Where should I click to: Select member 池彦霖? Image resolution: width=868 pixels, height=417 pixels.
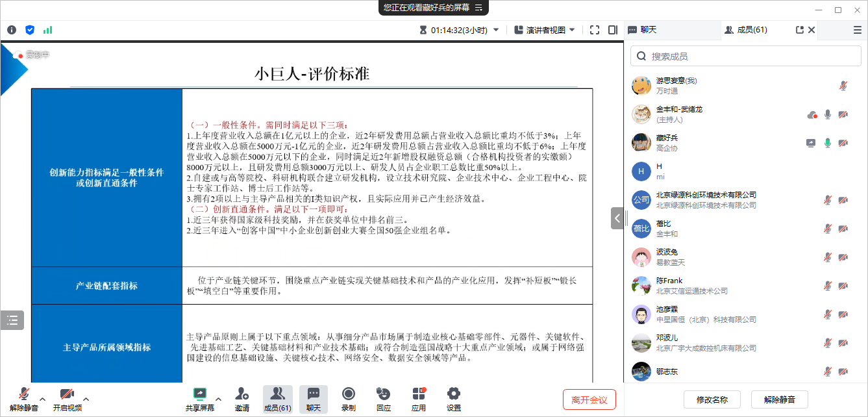746,314
